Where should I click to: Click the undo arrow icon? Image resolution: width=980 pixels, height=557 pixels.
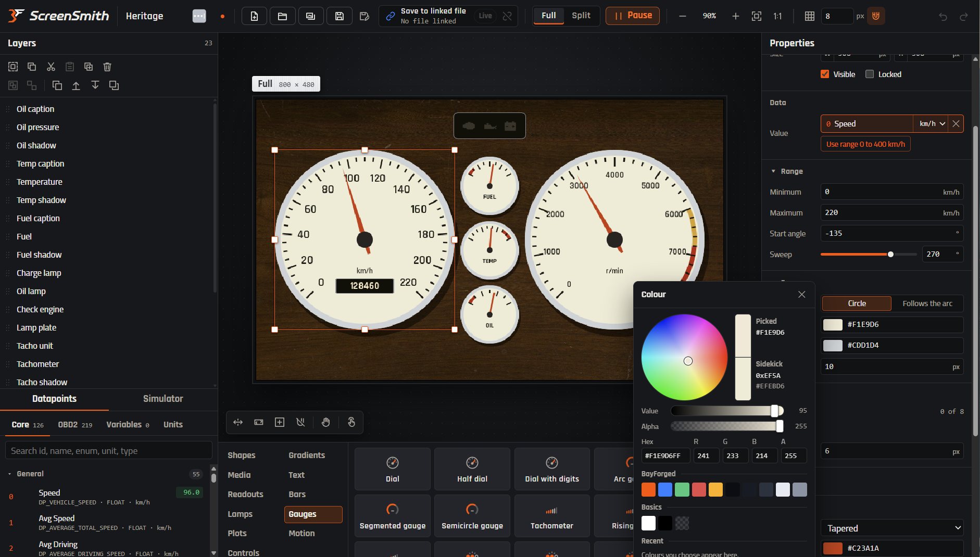point(943,17)
